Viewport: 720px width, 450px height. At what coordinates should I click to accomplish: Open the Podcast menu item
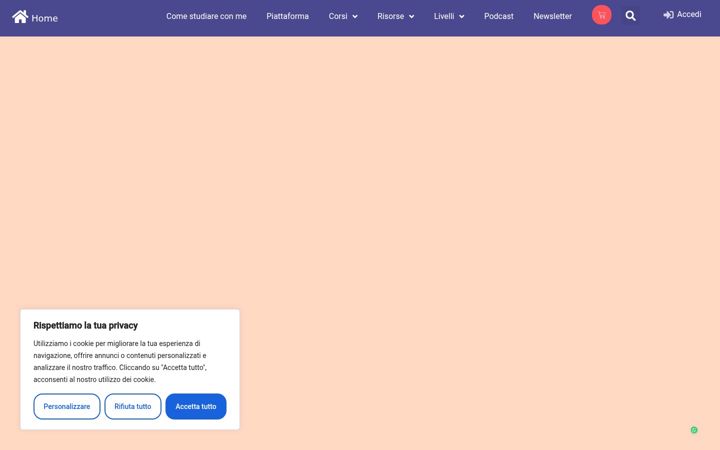[x=499, y=16]
